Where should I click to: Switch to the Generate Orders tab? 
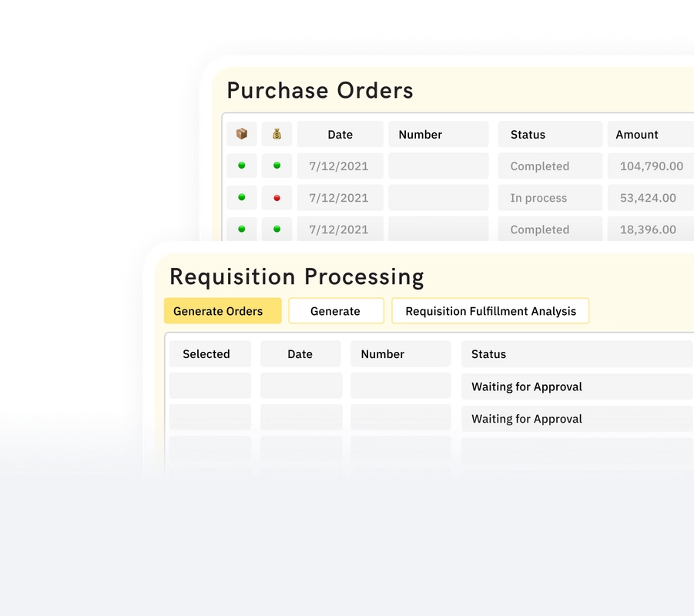click(222, 310)
